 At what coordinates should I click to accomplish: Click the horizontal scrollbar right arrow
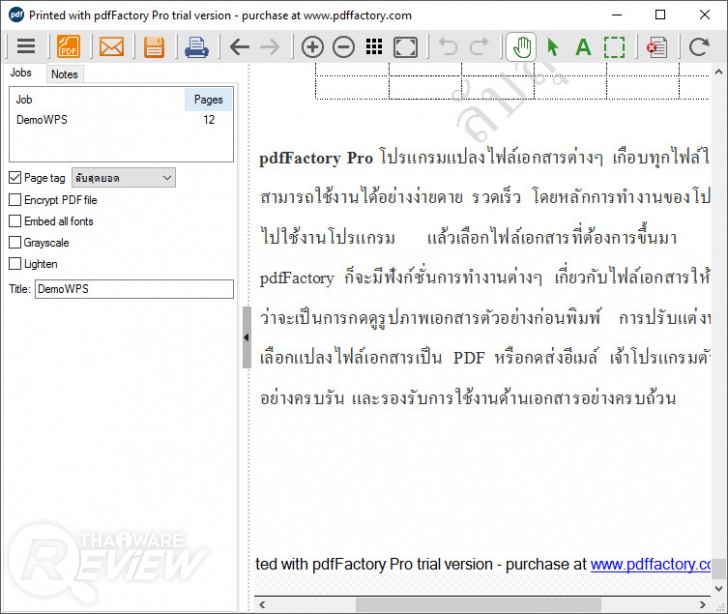tap(703, 605)
